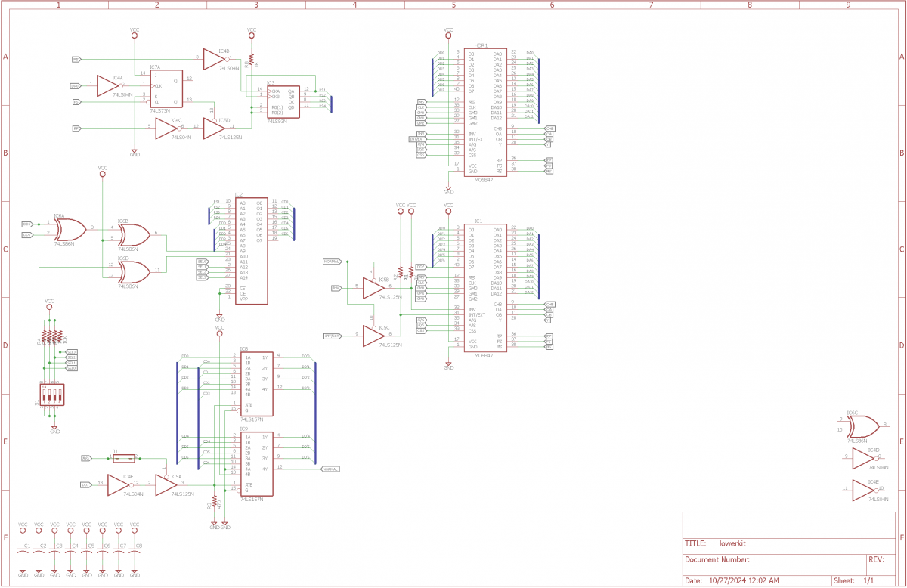Toggle switch position 1 on DIP switch S1
Screen dimensions: 907x588
click(44, 395)
